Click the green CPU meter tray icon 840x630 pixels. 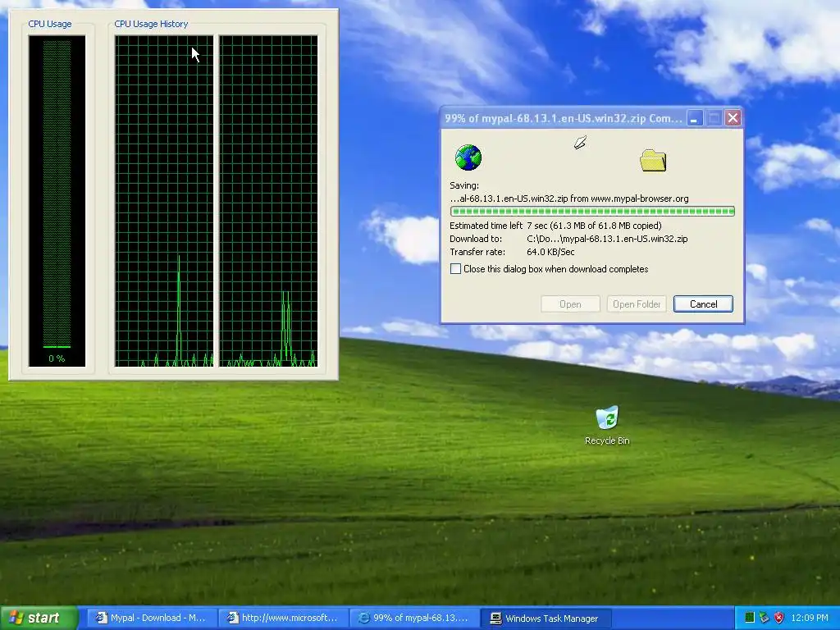(x=750, y=618)
